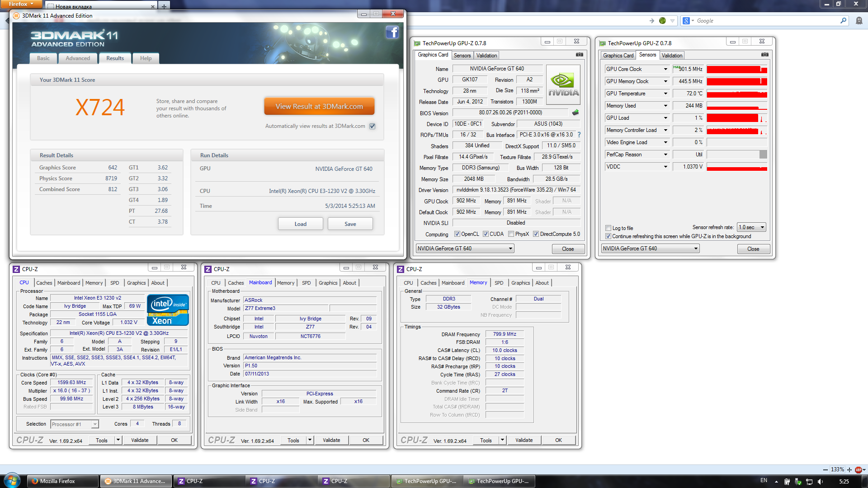Click the NVIDIA logo in GPU-Z

pos(563,85)
